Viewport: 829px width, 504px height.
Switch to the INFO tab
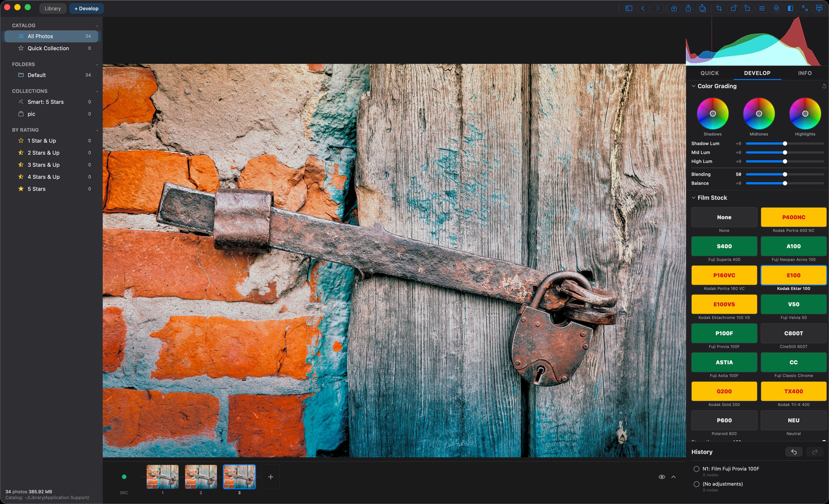coord(805,73)
